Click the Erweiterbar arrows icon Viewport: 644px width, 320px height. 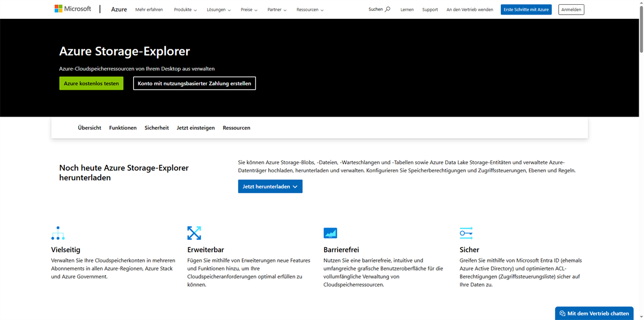click(194, 233)
